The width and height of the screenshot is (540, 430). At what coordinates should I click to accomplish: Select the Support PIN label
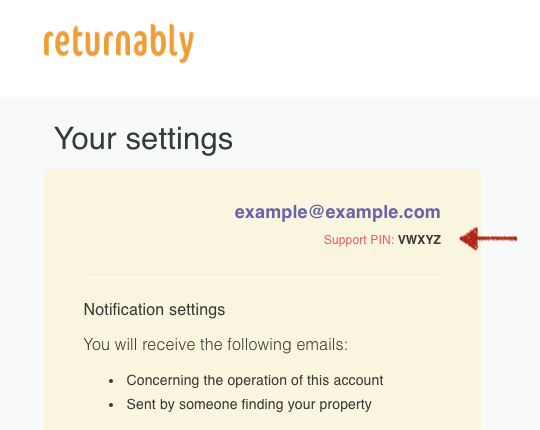coord(359,240)
